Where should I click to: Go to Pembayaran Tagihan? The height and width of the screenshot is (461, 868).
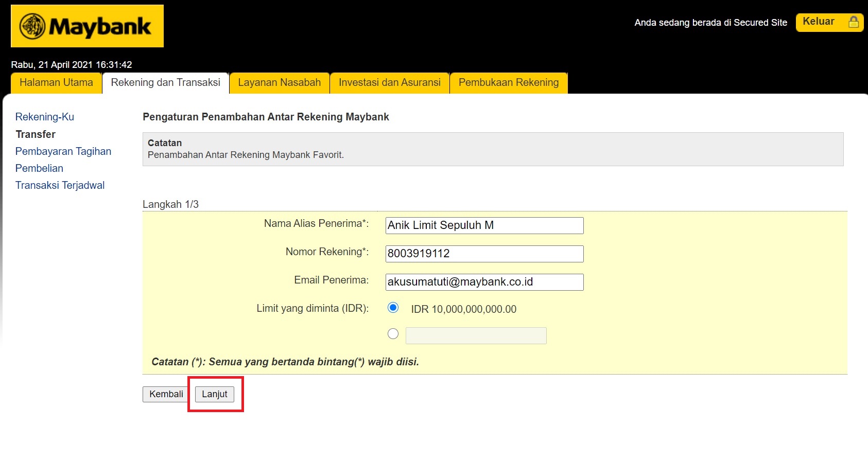pyautogui.click(x=63, y=151)
